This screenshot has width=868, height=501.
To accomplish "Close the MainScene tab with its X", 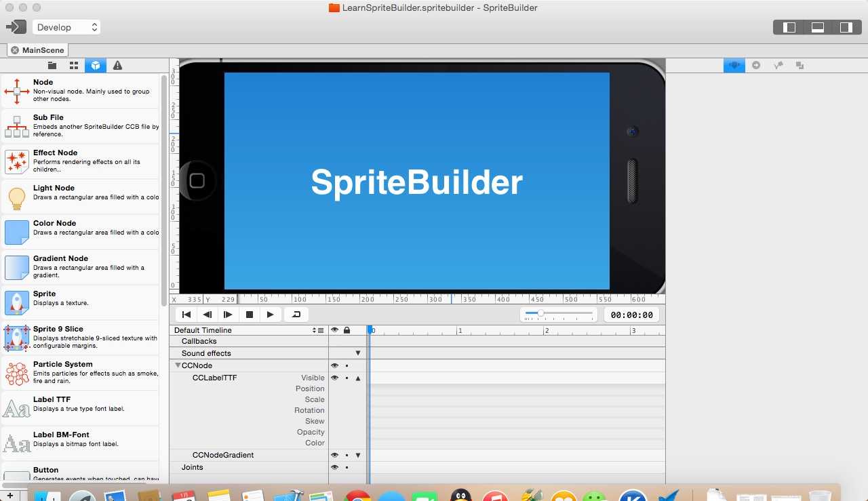I will [15, 50].
